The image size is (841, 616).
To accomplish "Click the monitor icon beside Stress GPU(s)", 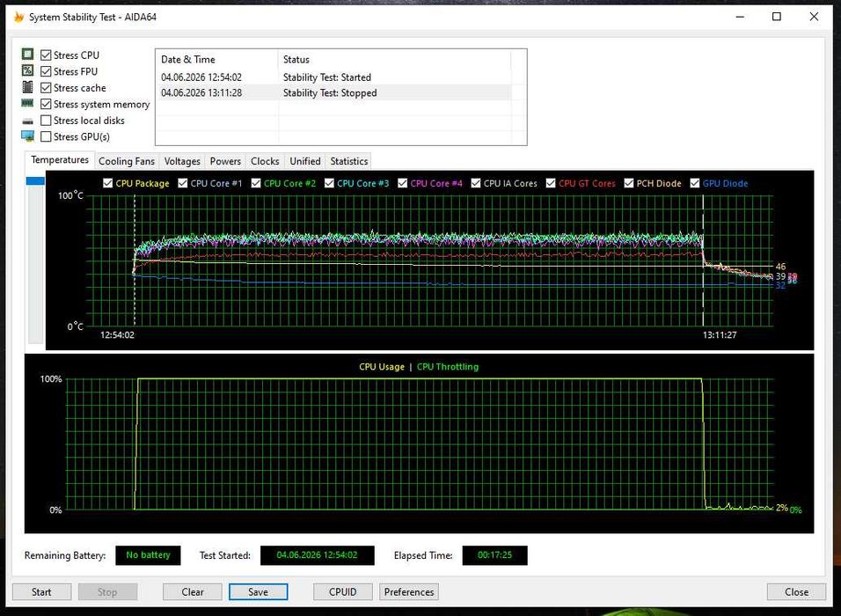I will click(x=28, y=136).
